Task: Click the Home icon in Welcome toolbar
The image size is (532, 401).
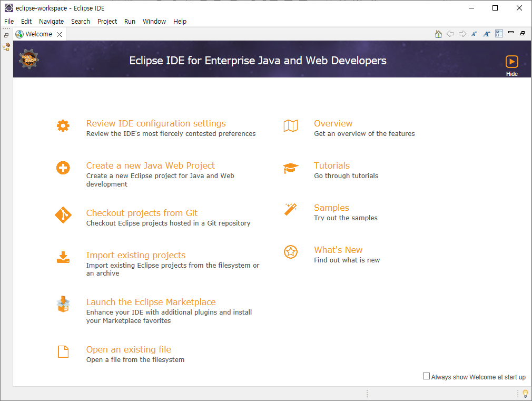Action: [438, 34]
